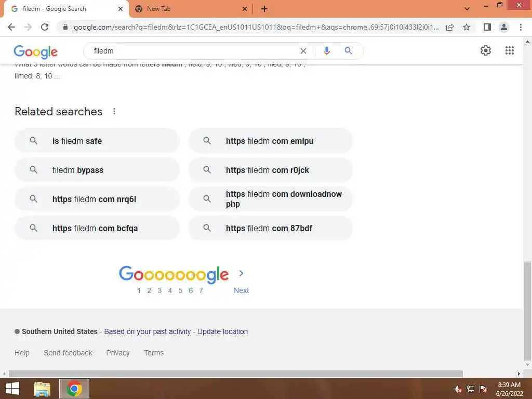Go back using the browser back arrow
The width and height of the screenshot is (532, 399).
11,27
